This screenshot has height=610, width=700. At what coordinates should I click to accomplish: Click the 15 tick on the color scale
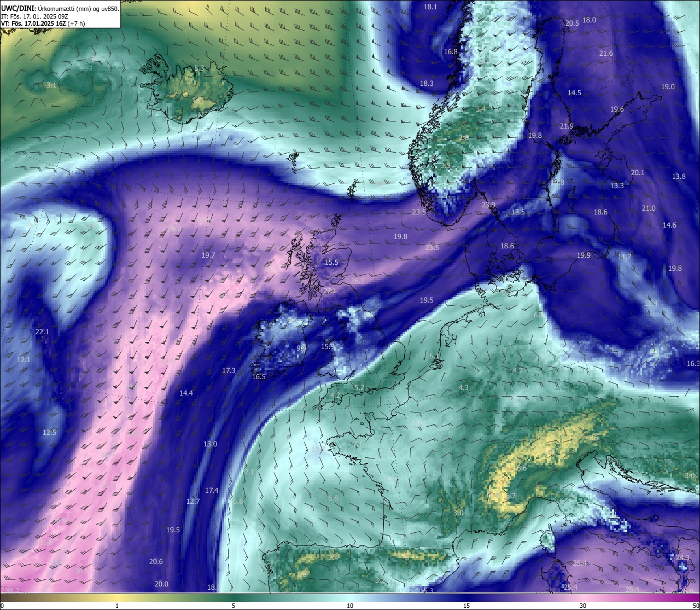(466, 606)
